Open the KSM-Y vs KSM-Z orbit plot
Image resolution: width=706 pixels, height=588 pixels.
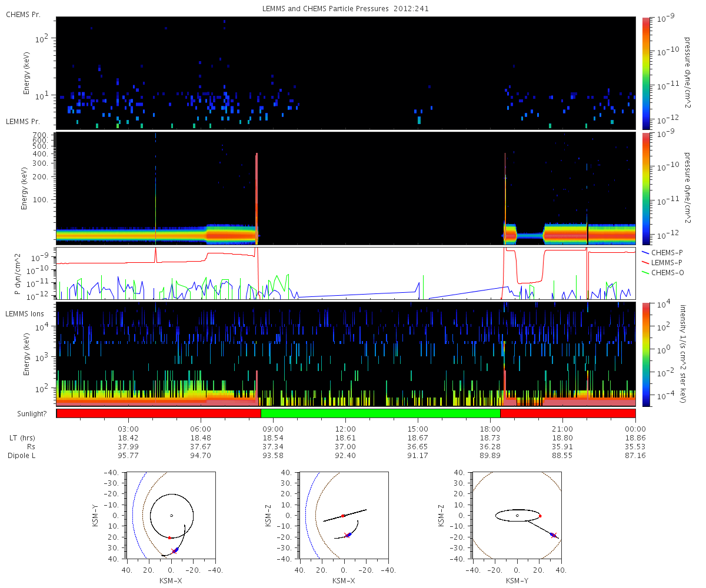point(517,516)
